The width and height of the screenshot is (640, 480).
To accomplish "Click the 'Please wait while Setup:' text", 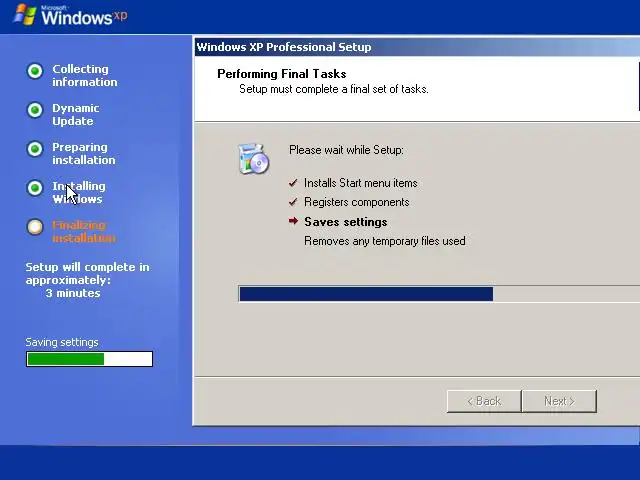I will pos(346,150).
